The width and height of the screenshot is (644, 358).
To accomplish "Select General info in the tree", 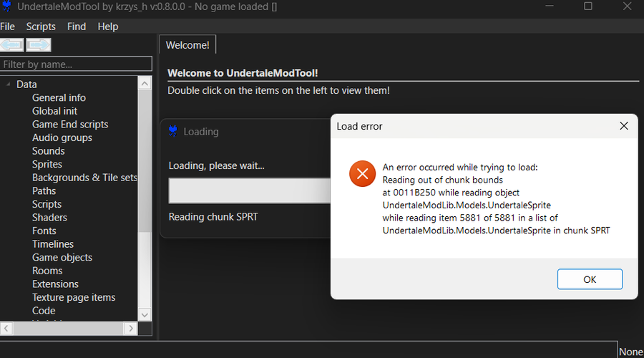I will pos(59,97).
